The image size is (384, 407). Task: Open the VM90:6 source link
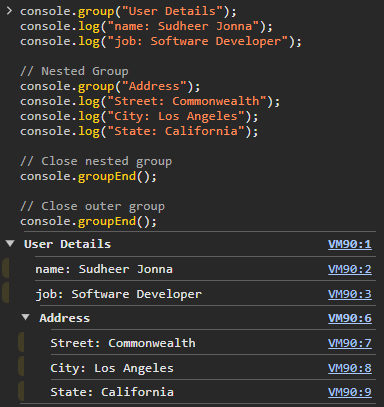[350, 318]
